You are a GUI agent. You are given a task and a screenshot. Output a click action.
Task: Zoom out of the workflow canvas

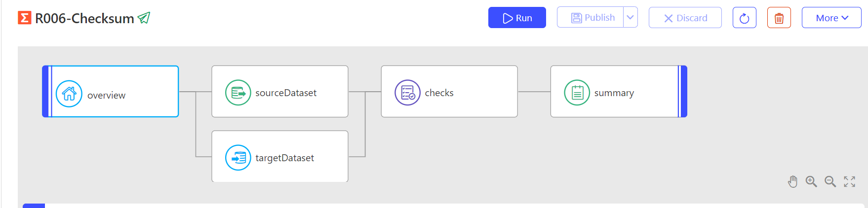pyautogui.click(x=830, y=181)
